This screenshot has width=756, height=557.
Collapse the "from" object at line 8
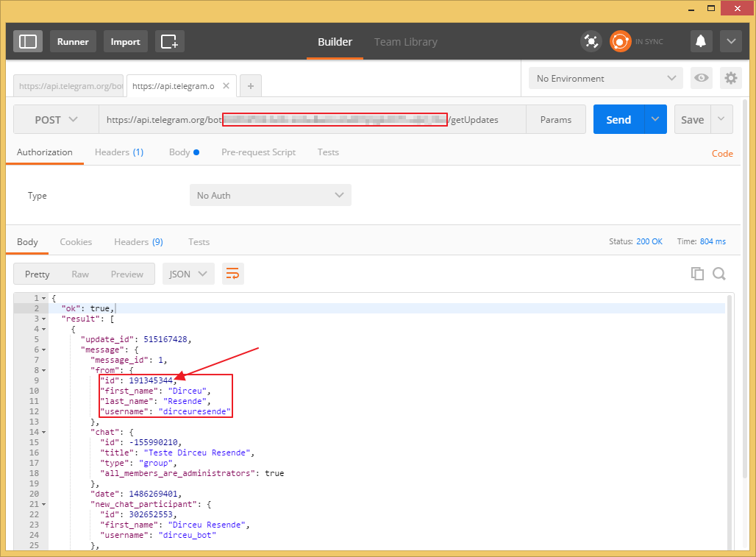[44, 371]
